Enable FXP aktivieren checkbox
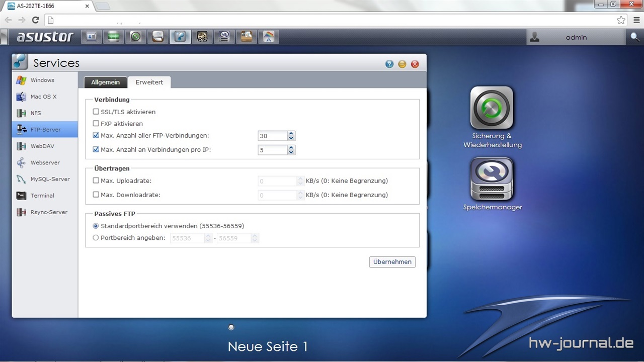644x362 pixels. pos(96,123)
